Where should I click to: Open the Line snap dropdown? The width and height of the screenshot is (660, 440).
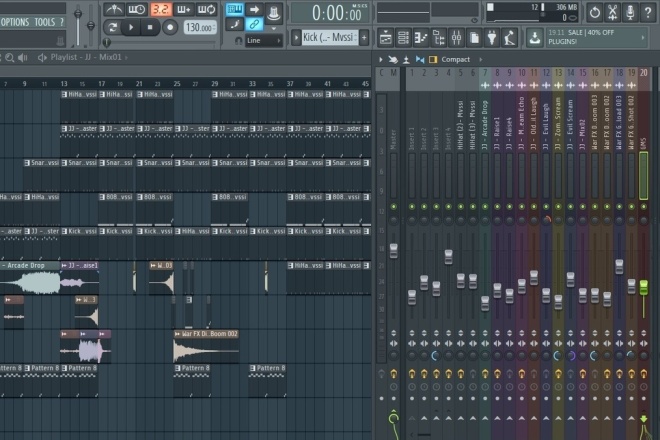[263, 40]
